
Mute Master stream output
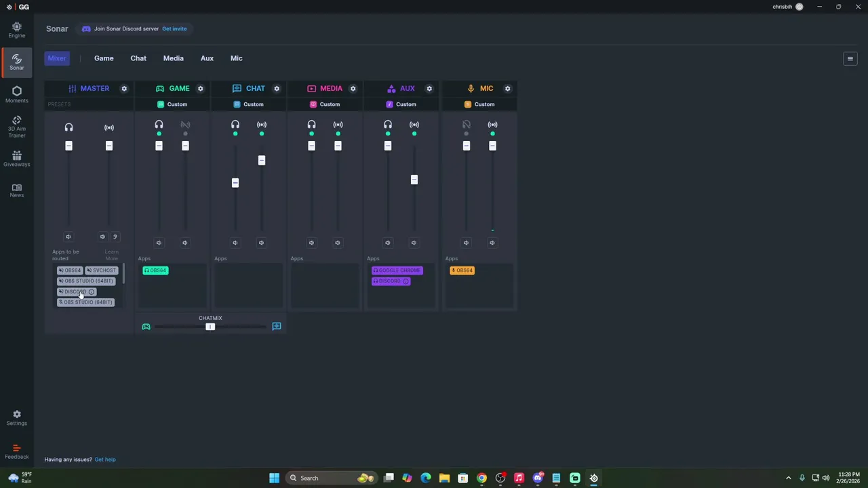[x=102, y=237]
